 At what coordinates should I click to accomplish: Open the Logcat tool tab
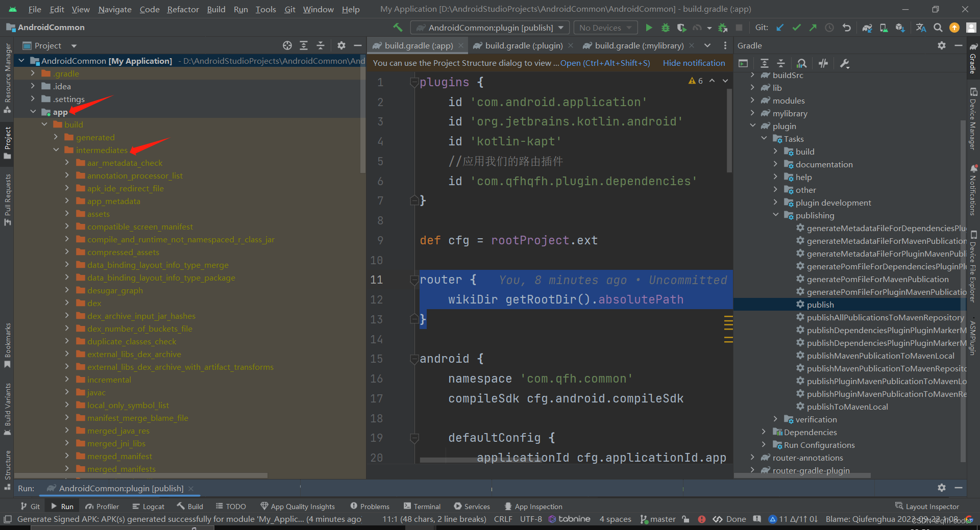tap(149, 506)
